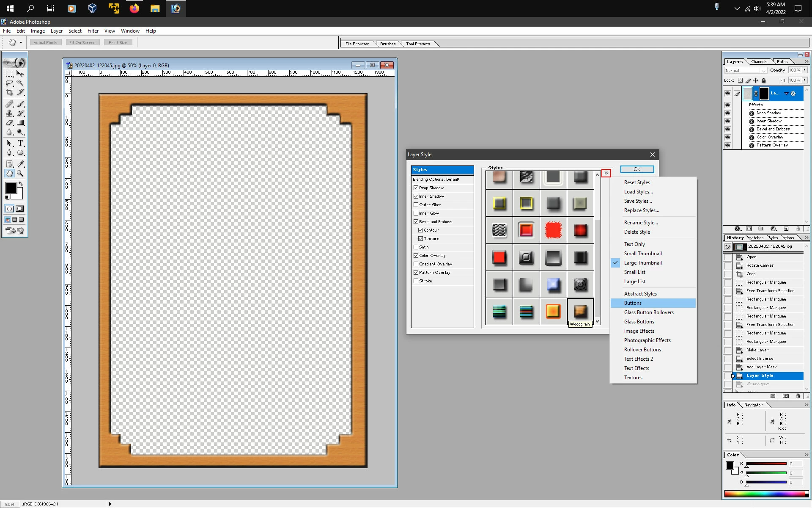Select the Magic Wand tool

point(20,83)
